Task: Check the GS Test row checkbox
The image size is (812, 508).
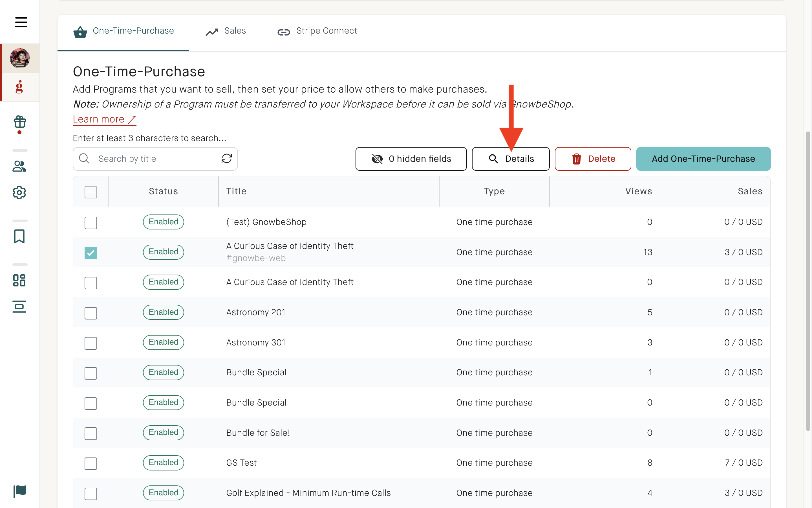Action: pyautogui.click(x=91, y=464)
